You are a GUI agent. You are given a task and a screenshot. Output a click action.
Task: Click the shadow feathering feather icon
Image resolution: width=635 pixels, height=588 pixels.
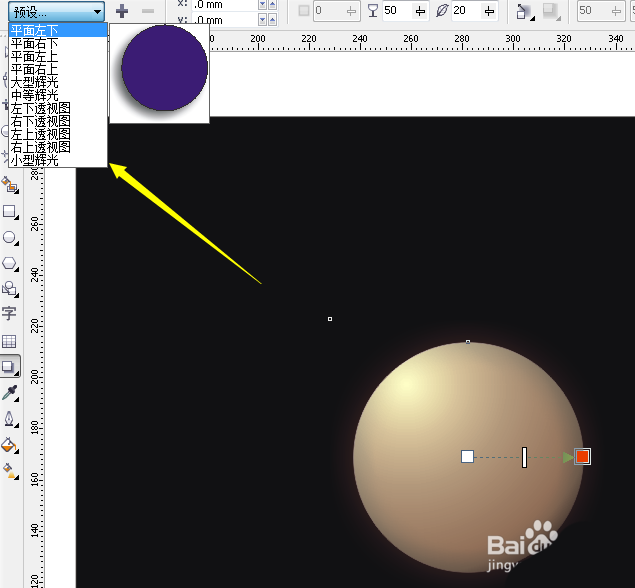tap(442, 11)
